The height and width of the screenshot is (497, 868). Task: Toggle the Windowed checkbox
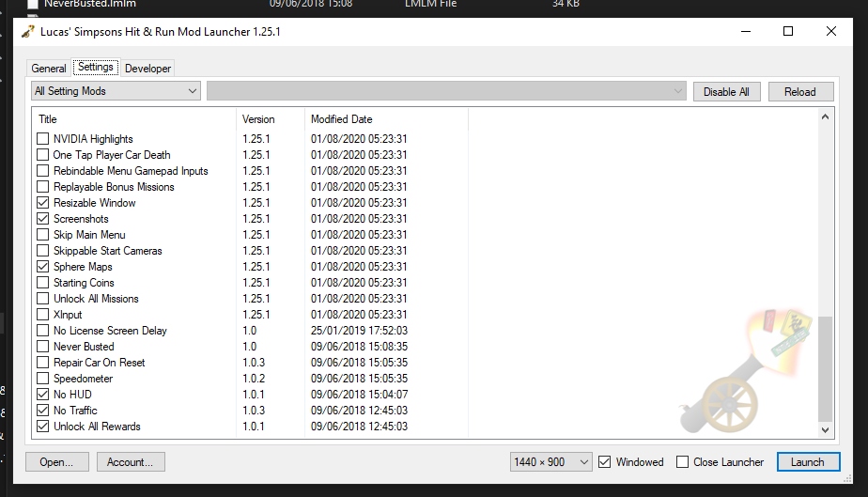pos(605,461)
